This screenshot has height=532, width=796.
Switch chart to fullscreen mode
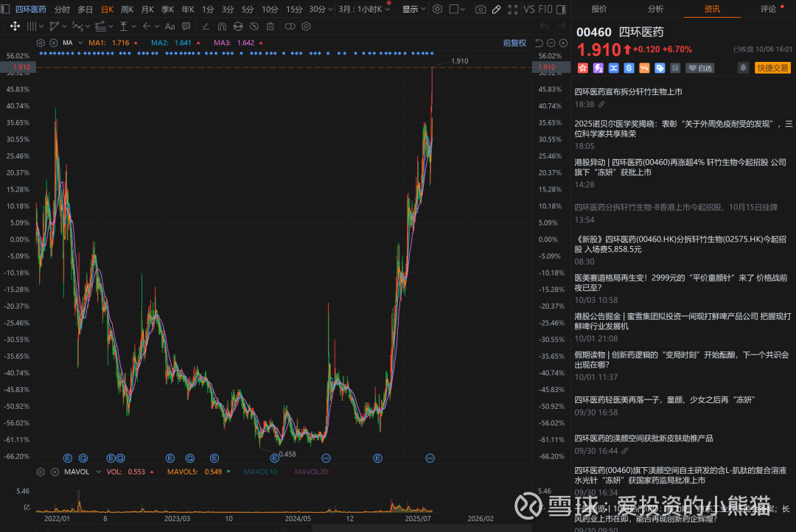coord(513,9)
